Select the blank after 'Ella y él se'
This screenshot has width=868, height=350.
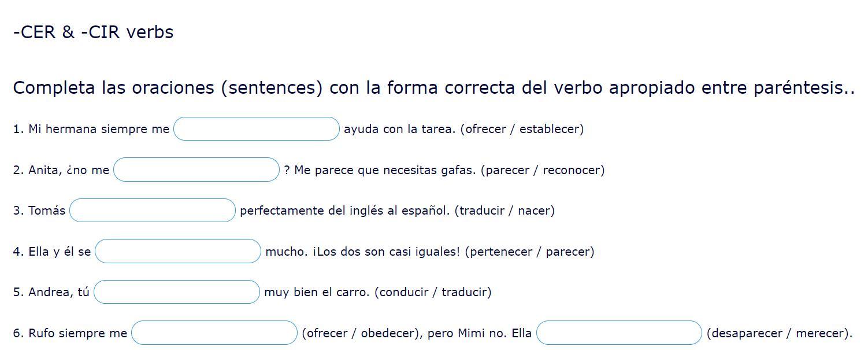pyautogui.click(x=178, y=252)
